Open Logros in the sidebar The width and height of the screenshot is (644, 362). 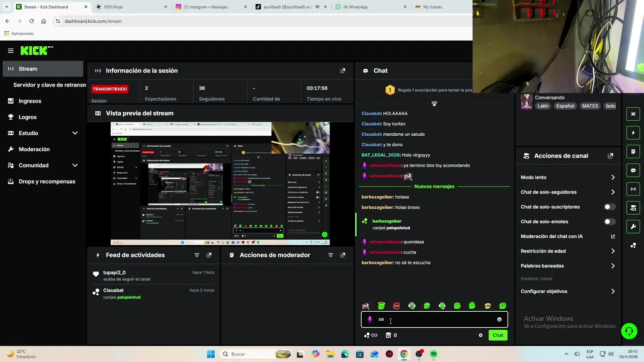[43, 117]
